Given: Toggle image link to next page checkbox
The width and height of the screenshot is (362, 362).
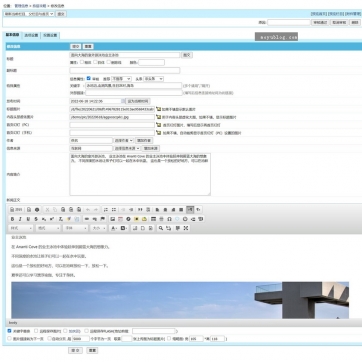Looking at the screenshot, I should coord(9,338).
